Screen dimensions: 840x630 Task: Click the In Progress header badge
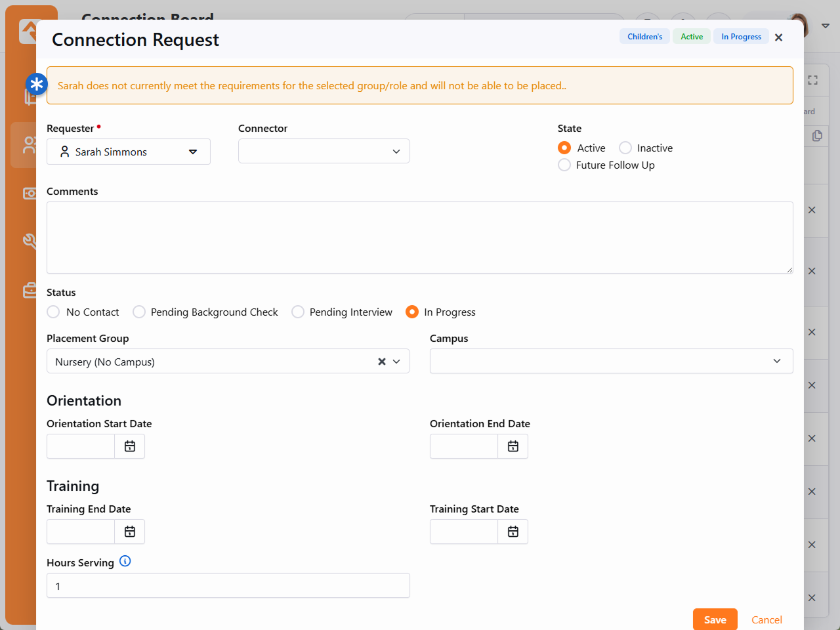click(741, 37)
